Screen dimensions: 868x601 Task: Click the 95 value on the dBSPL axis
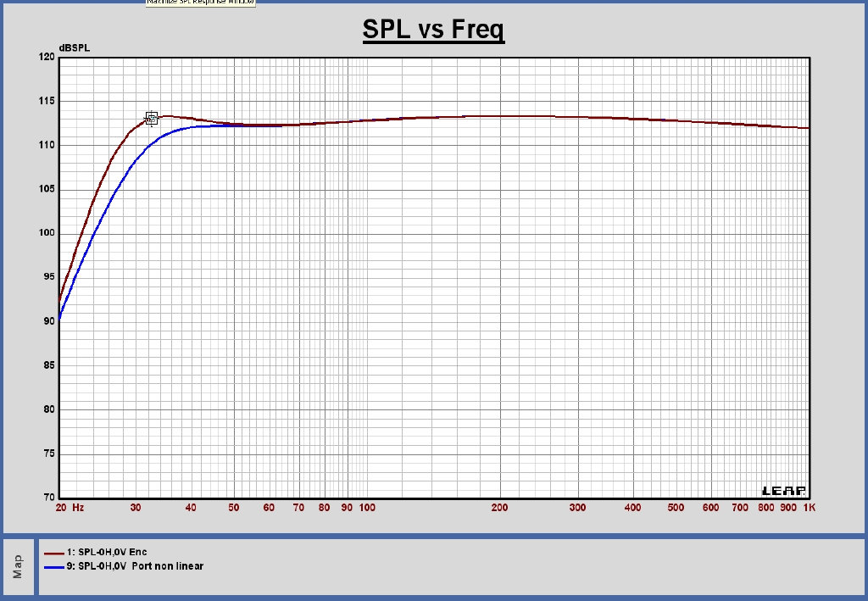(48, 278)
